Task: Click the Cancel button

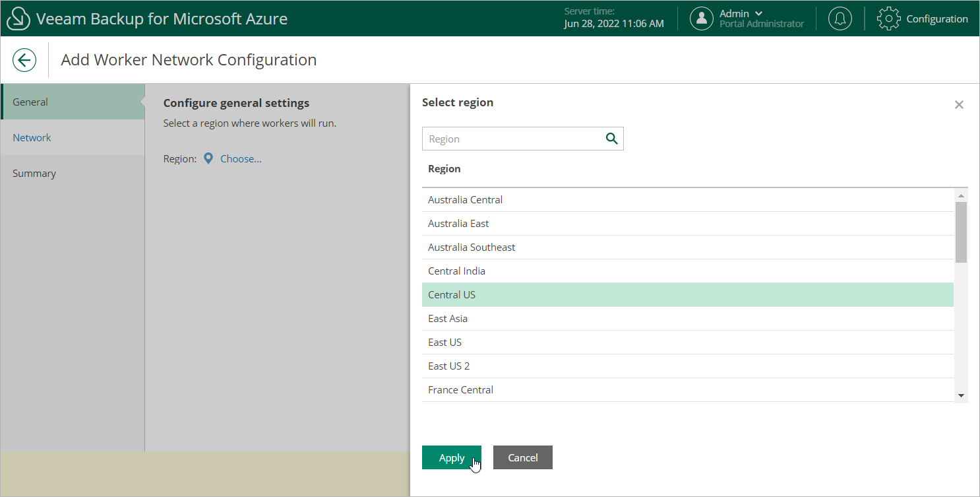Action: 522,457
